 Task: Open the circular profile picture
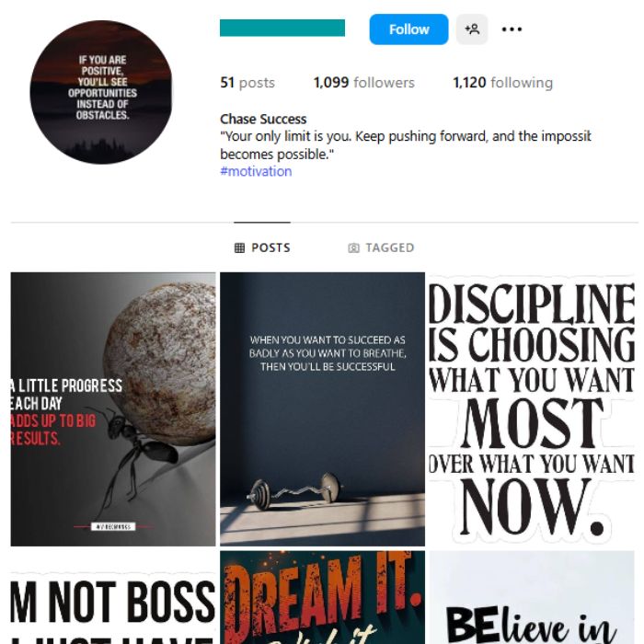coord(101,92)
